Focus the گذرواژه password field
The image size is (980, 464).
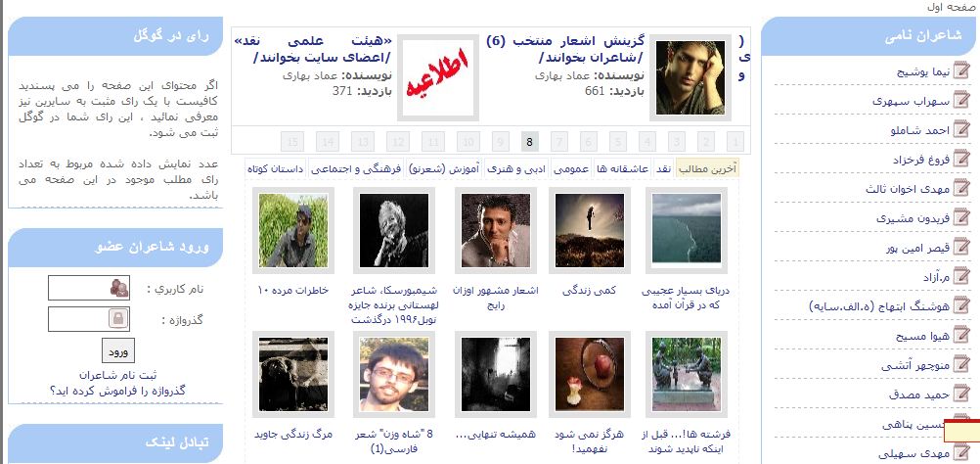pos(89,319)
